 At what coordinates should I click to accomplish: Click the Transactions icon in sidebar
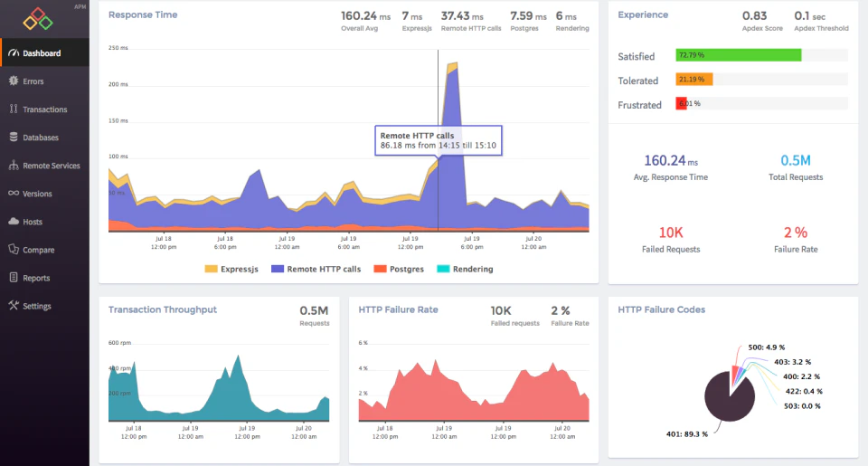click(x=13, y=109)
